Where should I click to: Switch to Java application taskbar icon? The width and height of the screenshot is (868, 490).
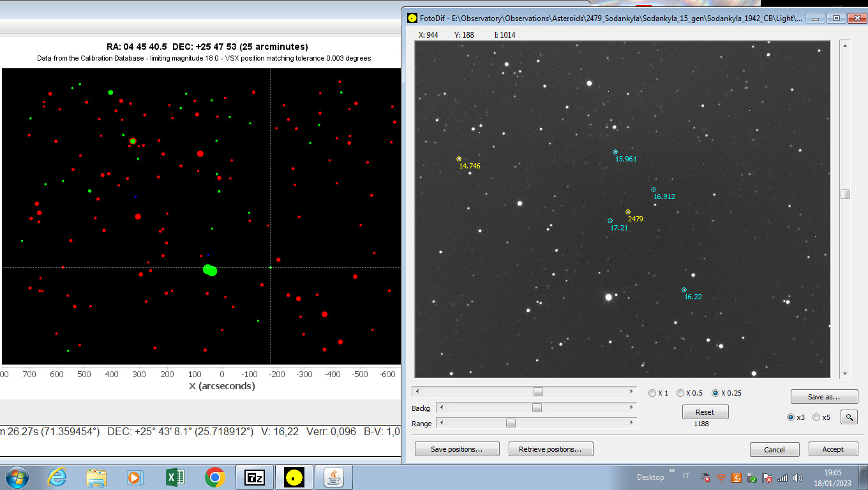click(333, 477)
